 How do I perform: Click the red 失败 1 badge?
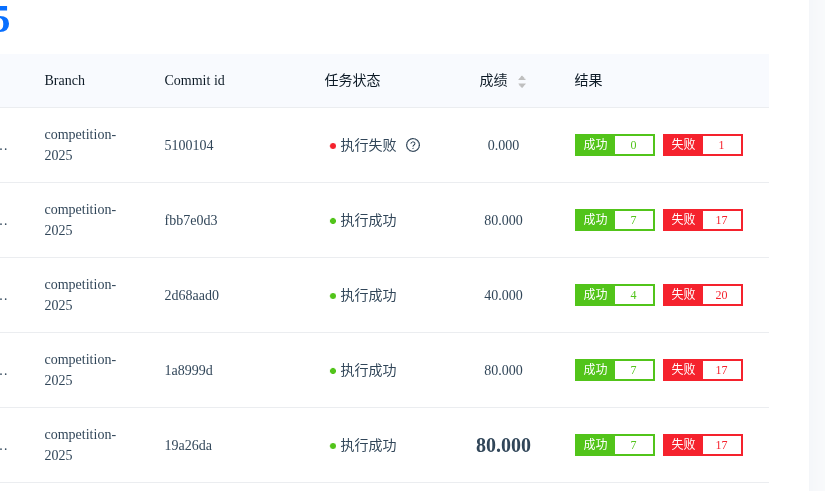(x=702, y=145)
